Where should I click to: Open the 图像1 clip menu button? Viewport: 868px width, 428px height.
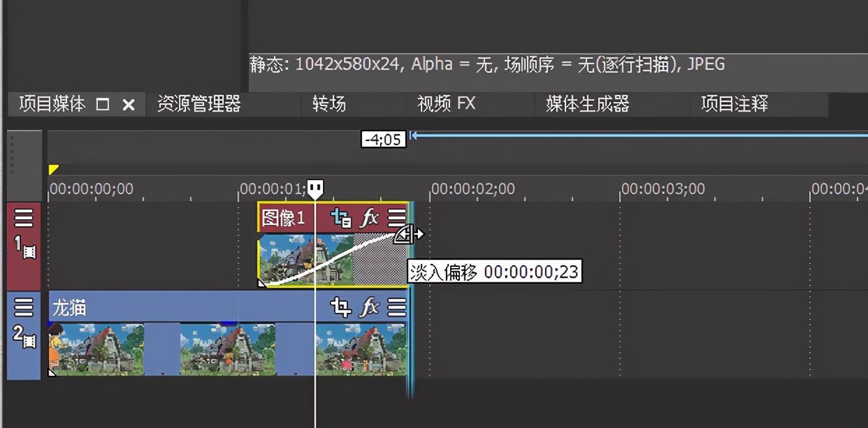397,217
